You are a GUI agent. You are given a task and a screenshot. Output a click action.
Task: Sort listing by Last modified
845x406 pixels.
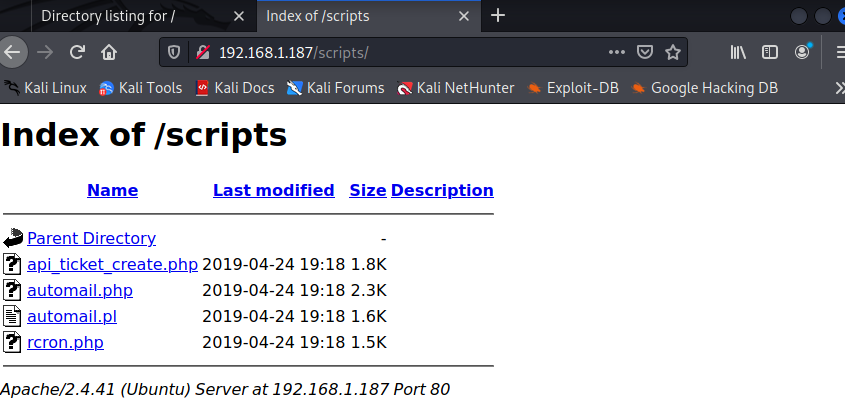tap(273, 190)
